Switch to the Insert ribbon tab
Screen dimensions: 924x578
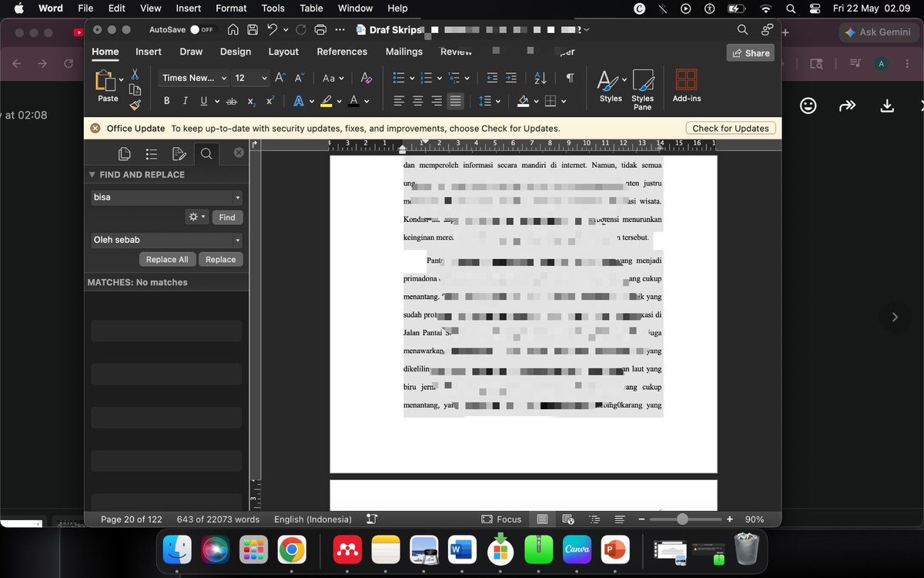click(x=149, y=52)
